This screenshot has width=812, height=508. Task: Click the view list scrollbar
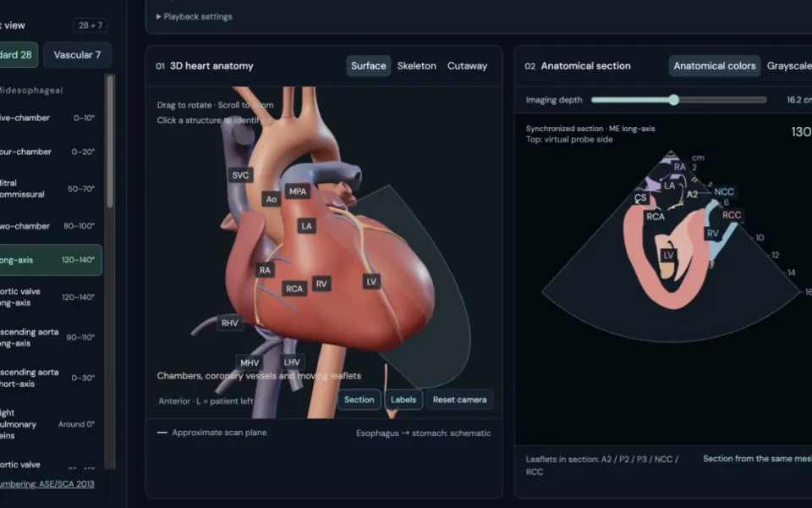[110, 141]
